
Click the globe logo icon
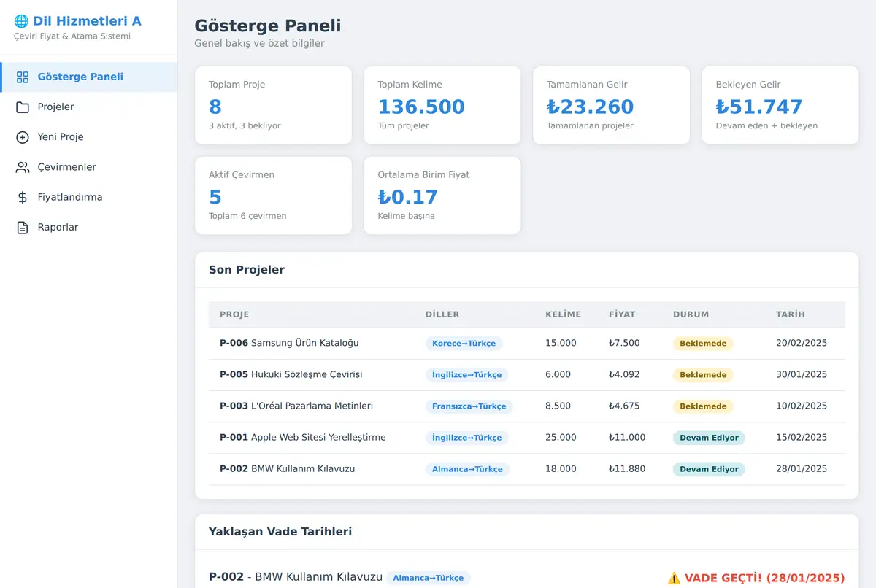(x=21, y=21)
